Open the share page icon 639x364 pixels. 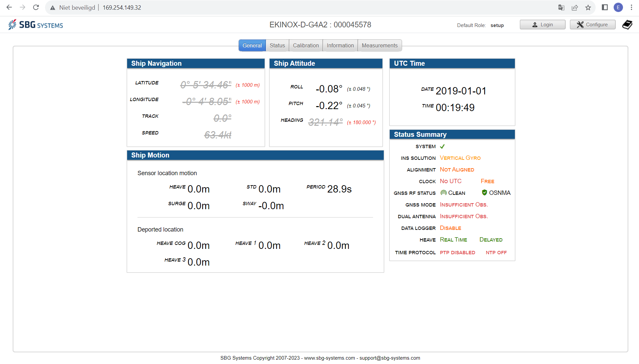point(575,7)
